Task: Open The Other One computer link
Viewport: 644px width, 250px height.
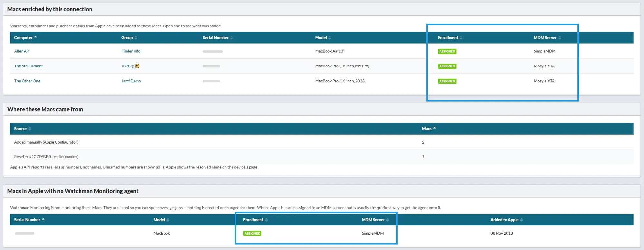Action: pos(27,81)
